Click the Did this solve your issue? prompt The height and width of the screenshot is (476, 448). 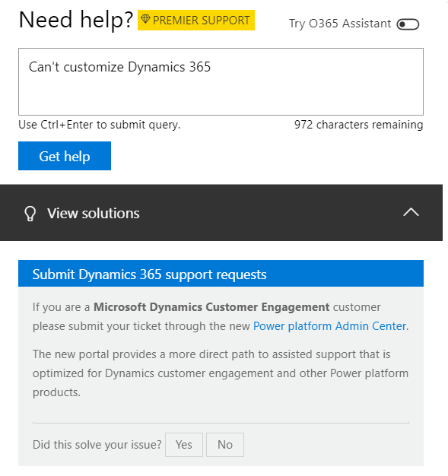pos(97,445)
